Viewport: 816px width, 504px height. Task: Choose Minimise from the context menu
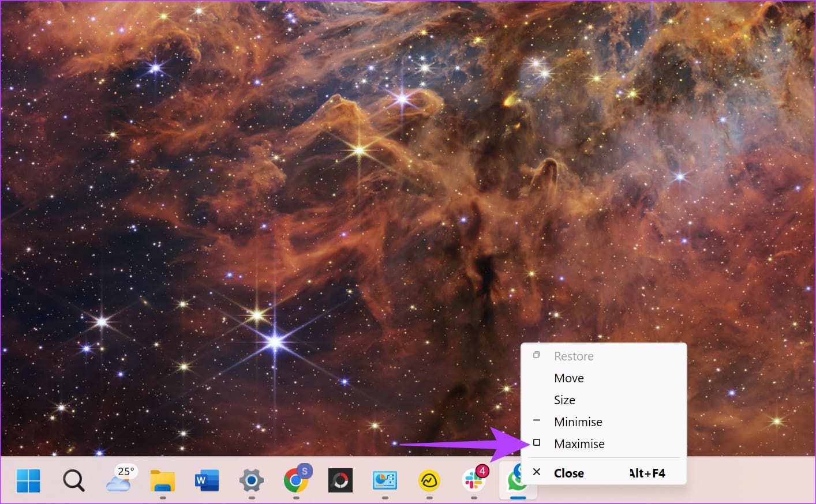578,422
